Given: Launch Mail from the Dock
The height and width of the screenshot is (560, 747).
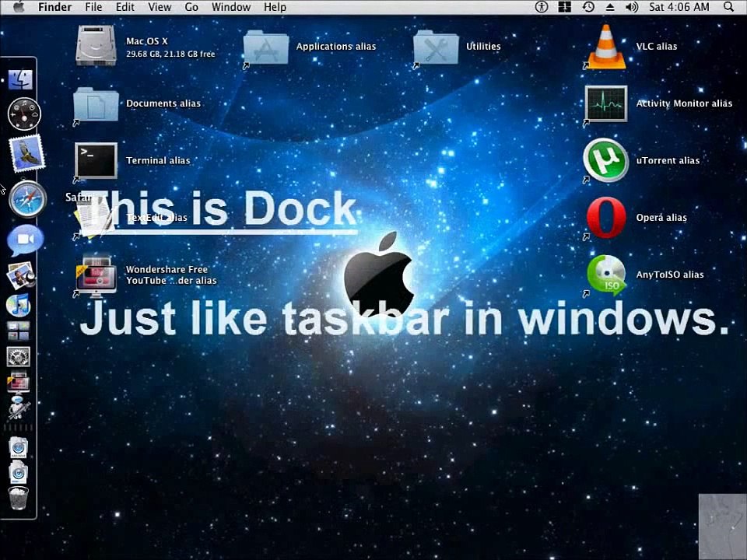Looking at the screenshot, I should [x=26, y=153].
